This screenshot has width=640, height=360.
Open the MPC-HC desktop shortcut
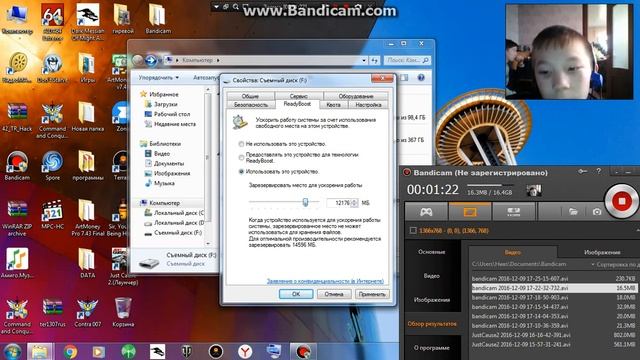point(53,214)
